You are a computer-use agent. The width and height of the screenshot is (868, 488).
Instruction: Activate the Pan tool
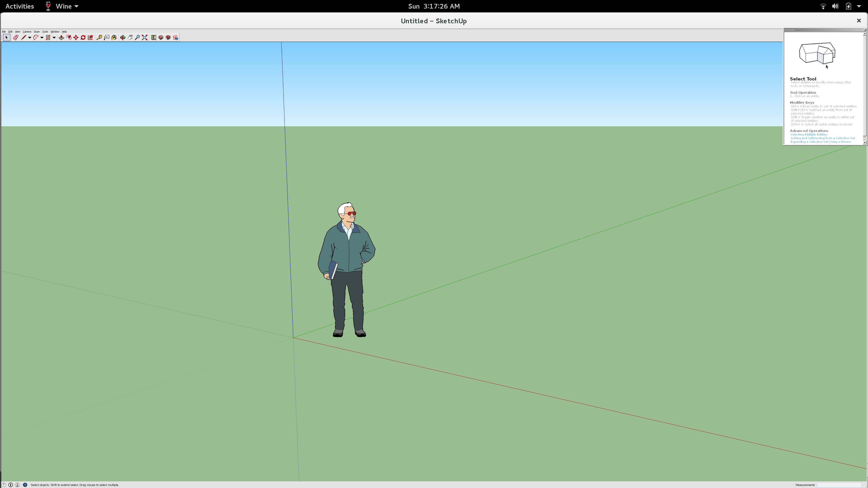click(130, 37)
